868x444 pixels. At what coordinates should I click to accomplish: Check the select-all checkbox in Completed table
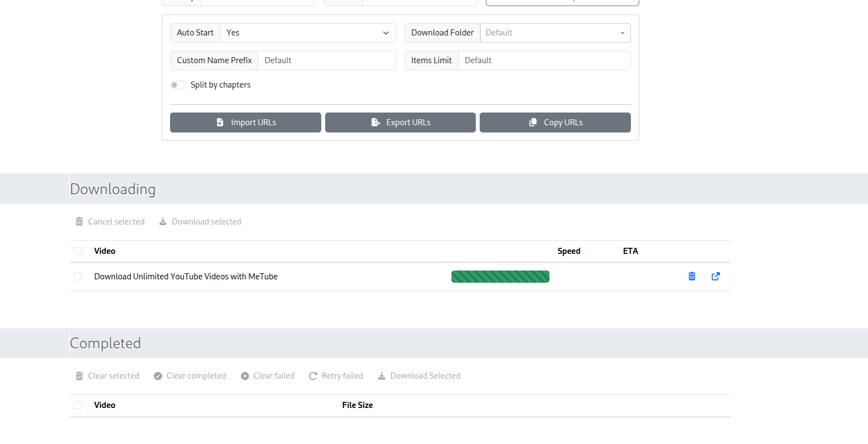click(x=78, y=405)
